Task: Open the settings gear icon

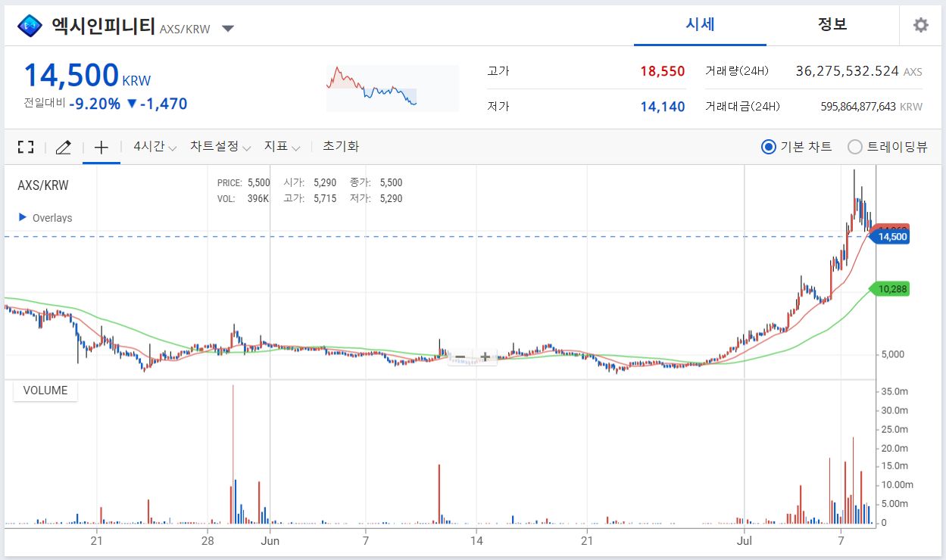Action: pos(920,25)
